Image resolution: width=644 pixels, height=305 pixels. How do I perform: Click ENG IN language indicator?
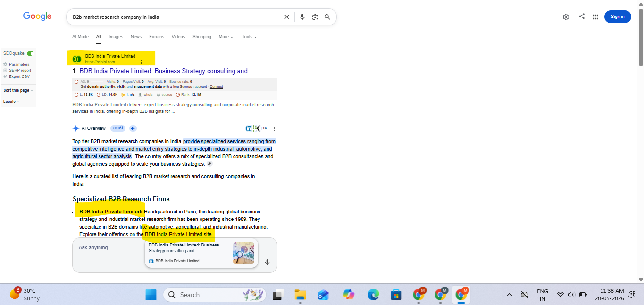coord(543,295)
